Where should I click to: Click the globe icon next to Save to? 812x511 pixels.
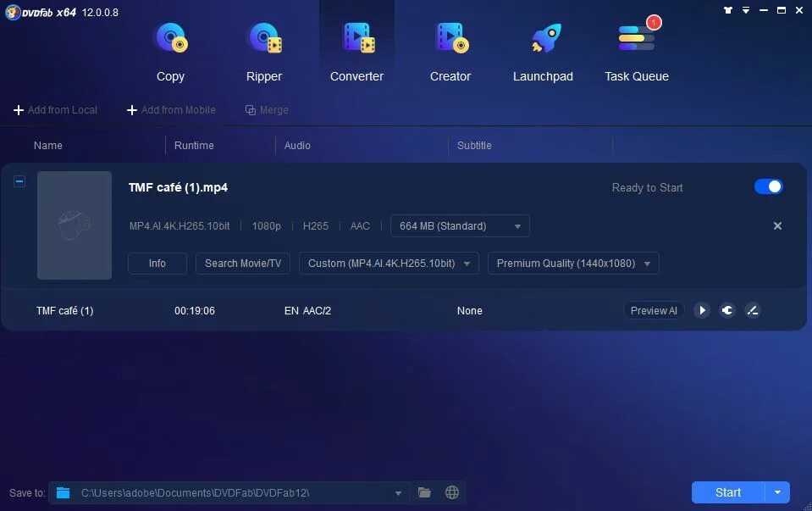(x=452, y=492)
